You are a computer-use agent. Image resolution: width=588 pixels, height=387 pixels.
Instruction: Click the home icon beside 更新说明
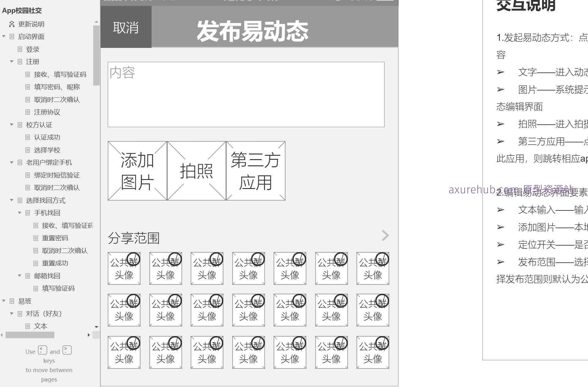pyautogui.click(x=11, y=24)
